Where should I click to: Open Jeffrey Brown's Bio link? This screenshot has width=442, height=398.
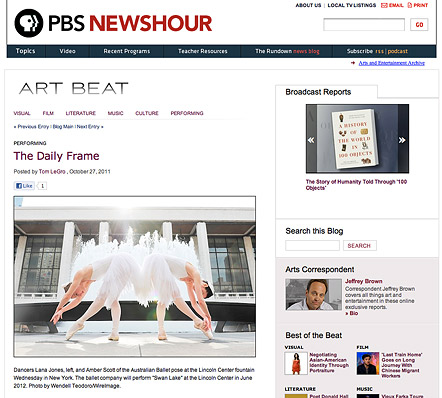352,313
